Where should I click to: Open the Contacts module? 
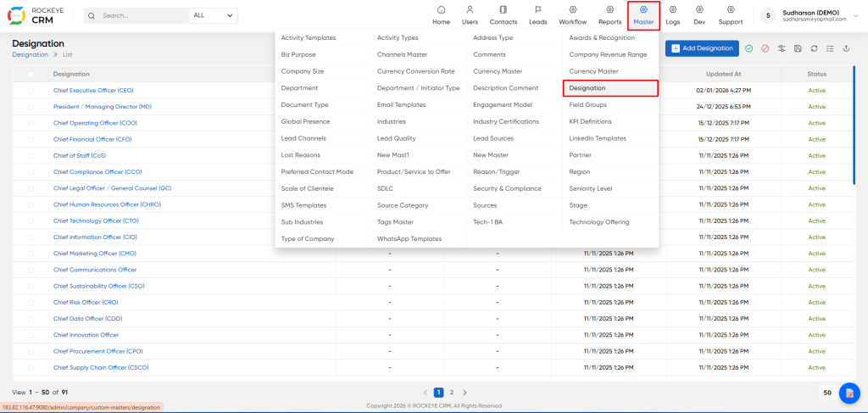[504, 15]
